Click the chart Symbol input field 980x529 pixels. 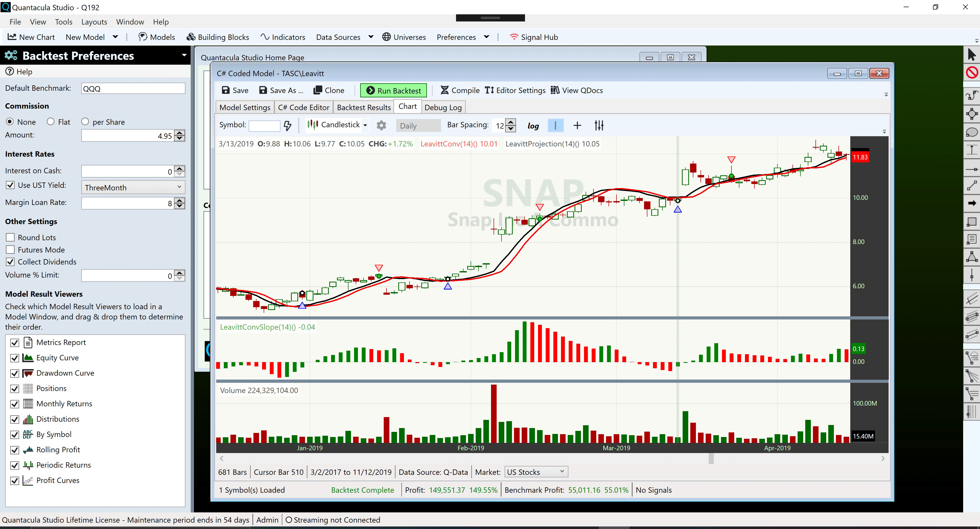pos(264,125)
